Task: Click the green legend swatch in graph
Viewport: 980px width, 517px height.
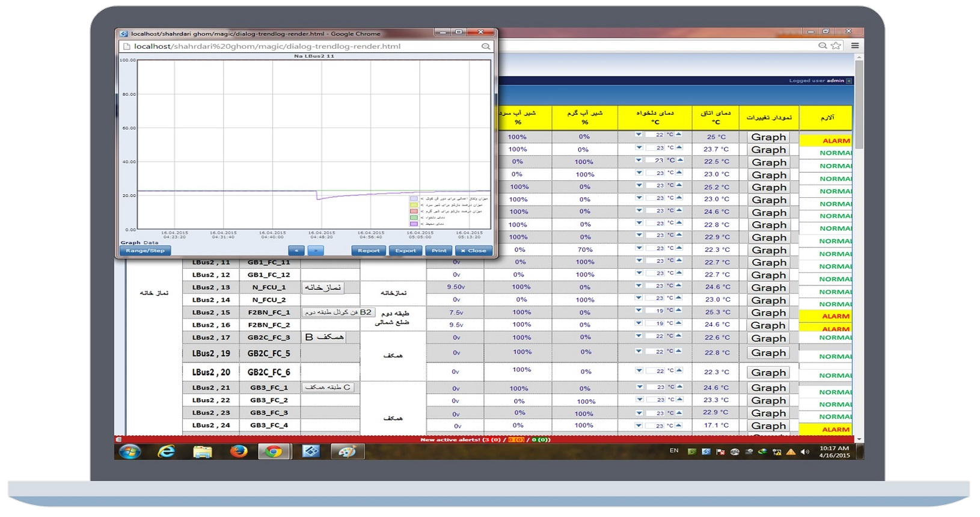Action: click(x=414, y=218)
